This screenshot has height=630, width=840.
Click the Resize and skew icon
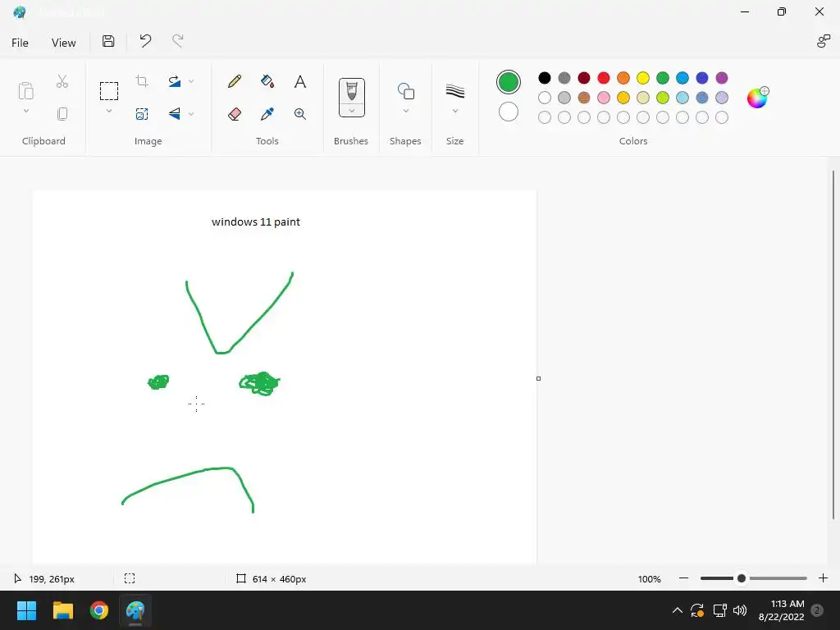pos(142,113)
